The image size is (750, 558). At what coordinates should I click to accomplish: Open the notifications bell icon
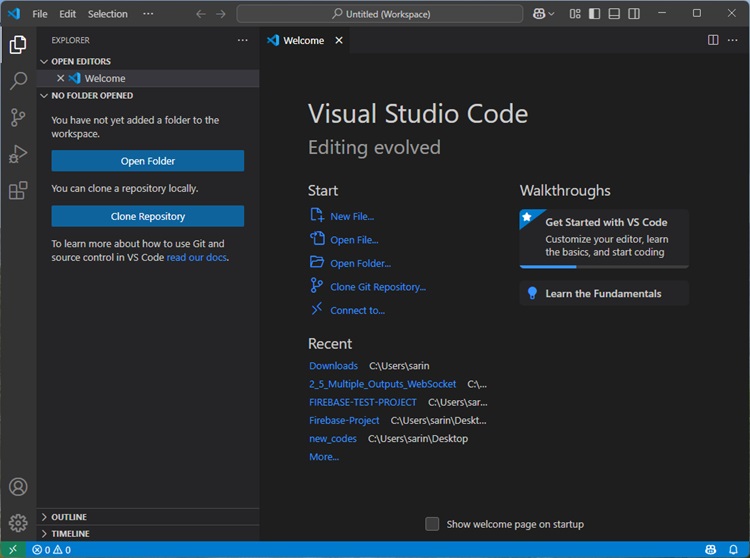pyautogui.click(x=733, y=550)
